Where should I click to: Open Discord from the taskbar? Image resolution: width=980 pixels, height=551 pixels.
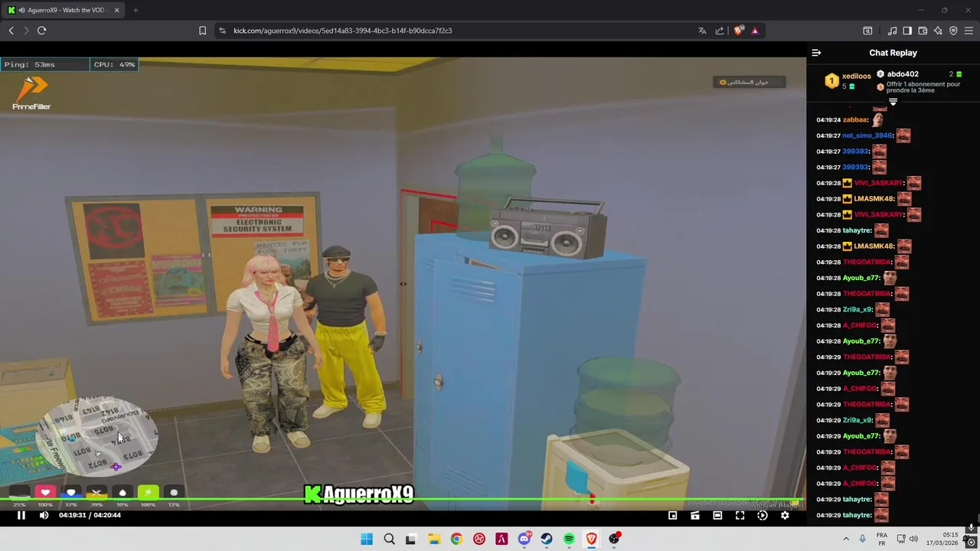524,539
